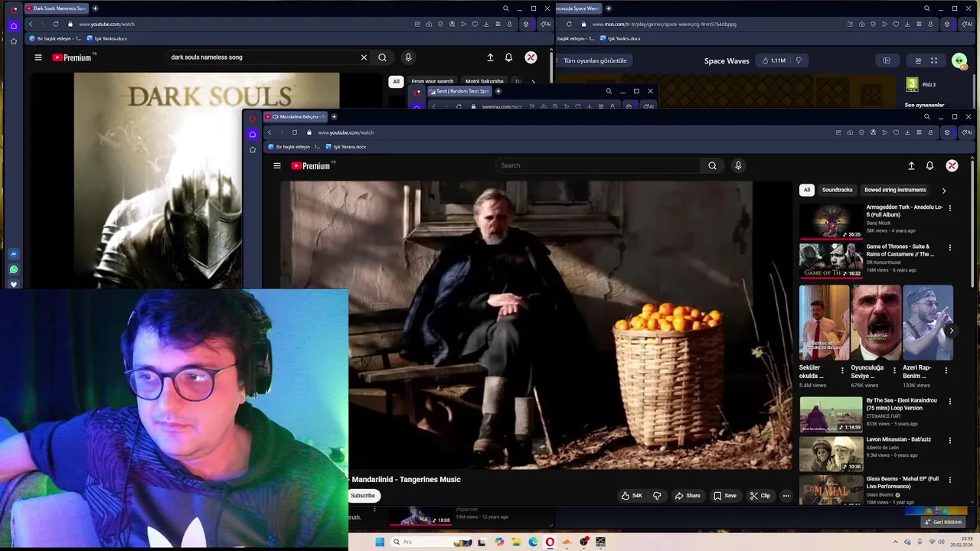The width and height of the screenshot is (980, 551).
Task: Open Windows Start menu
Action: point(380,542)
